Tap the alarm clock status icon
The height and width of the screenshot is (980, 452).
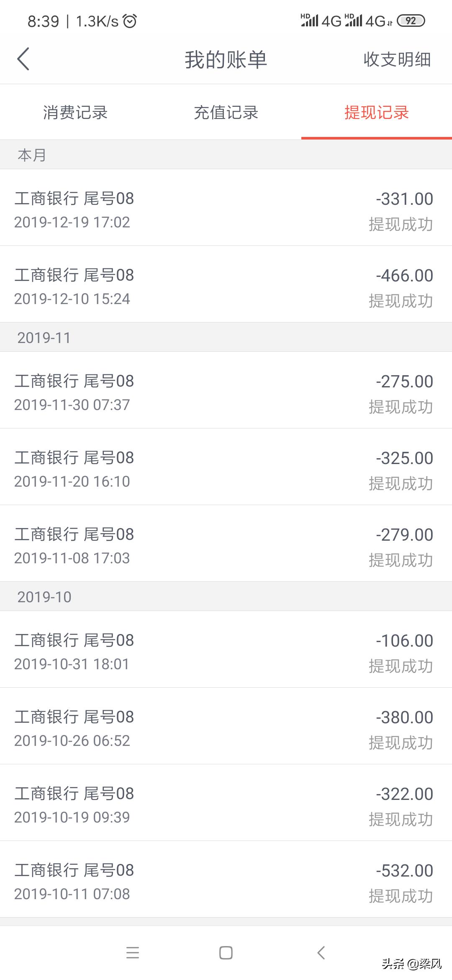tap(130, 21)
